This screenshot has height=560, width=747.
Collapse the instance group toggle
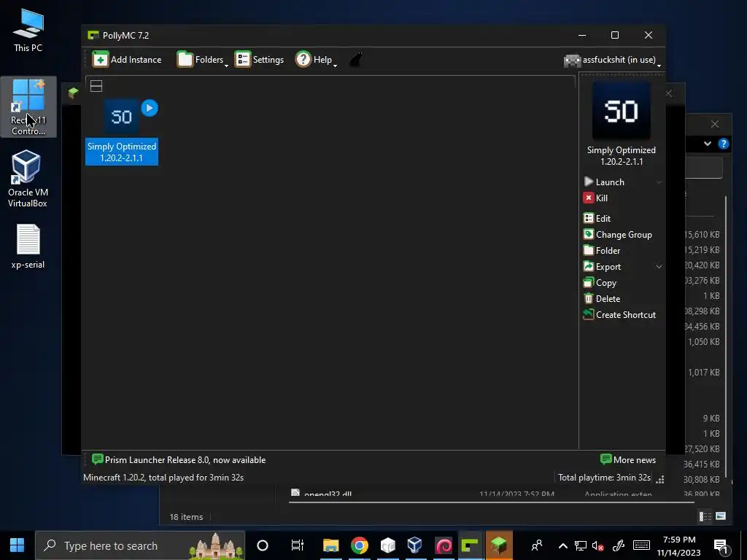[96, 86]
